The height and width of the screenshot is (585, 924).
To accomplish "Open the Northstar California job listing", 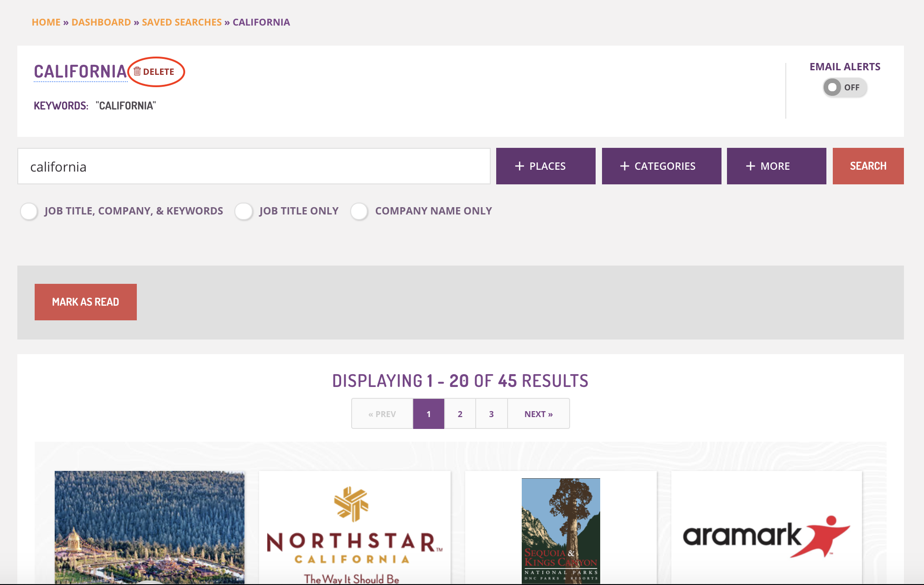I will pyautogui.click(x=355, y=528).
